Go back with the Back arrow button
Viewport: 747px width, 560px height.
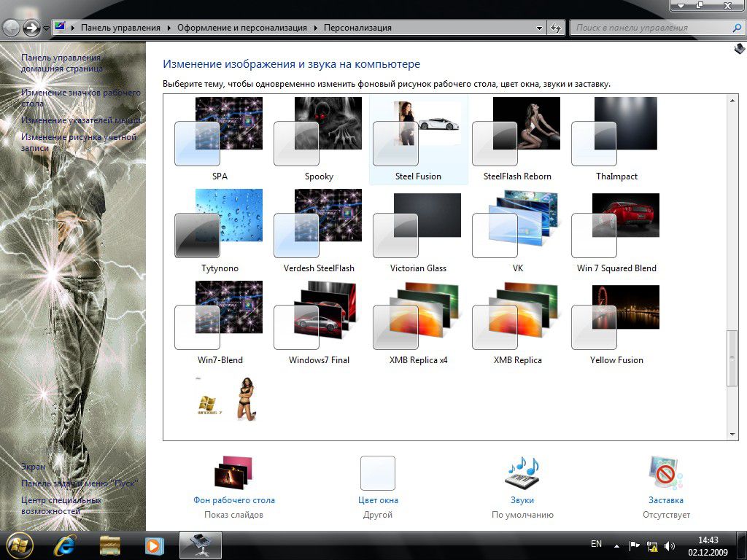coord(10,28)
